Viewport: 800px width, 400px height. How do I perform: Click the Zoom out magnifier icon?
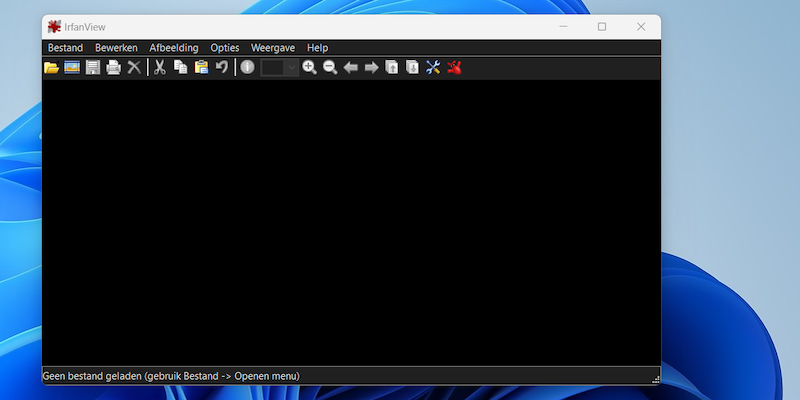pos(330,68)
